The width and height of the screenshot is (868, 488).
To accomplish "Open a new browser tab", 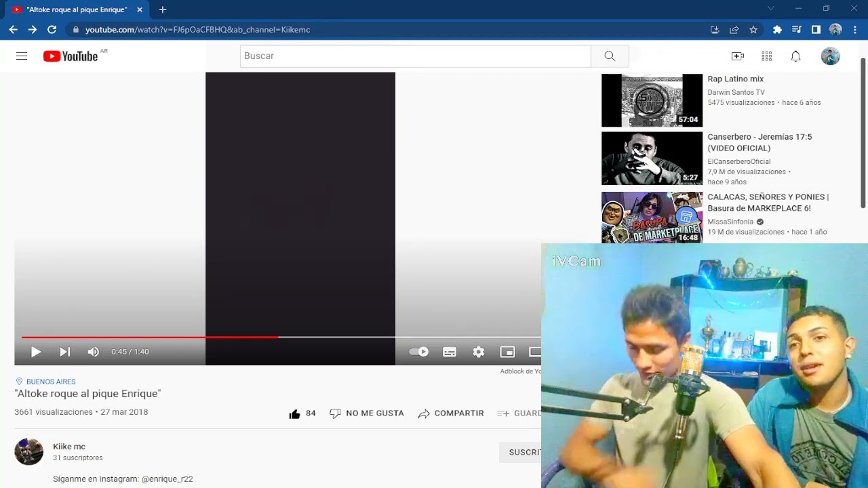I will [x=163, y=9].
